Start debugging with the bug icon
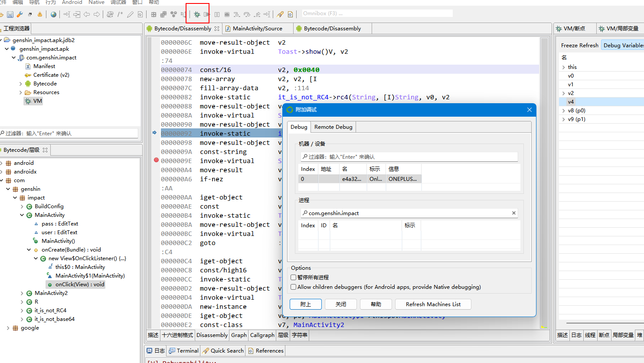Image resolution: width=644 pixels, height=363 pixels. pos(197,14)
